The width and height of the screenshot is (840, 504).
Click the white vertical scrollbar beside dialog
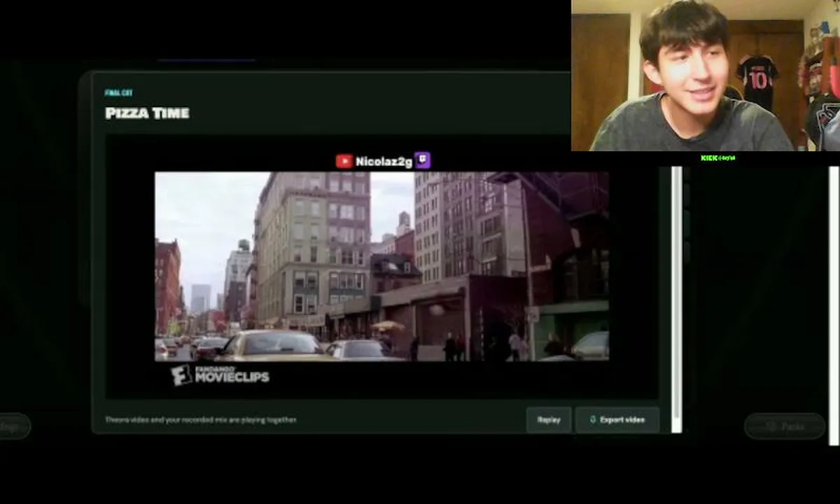pyautogui.click(x=677, y=300)
